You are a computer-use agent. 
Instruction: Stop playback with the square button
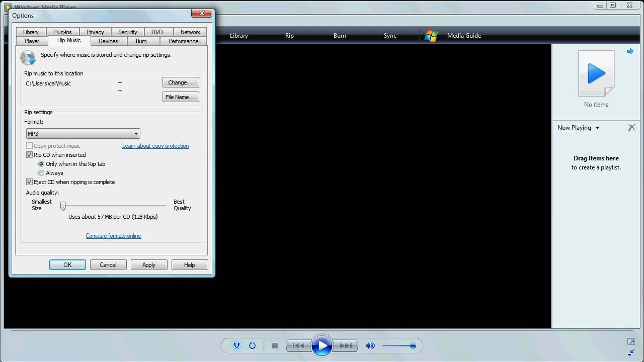click(x=275, y=345)
